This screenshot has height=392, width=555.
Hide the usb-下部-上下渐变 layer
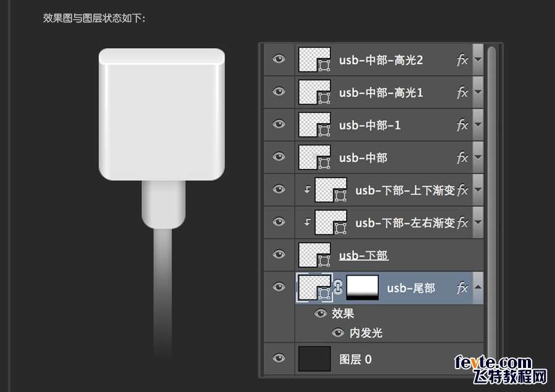tap(279, 189)
